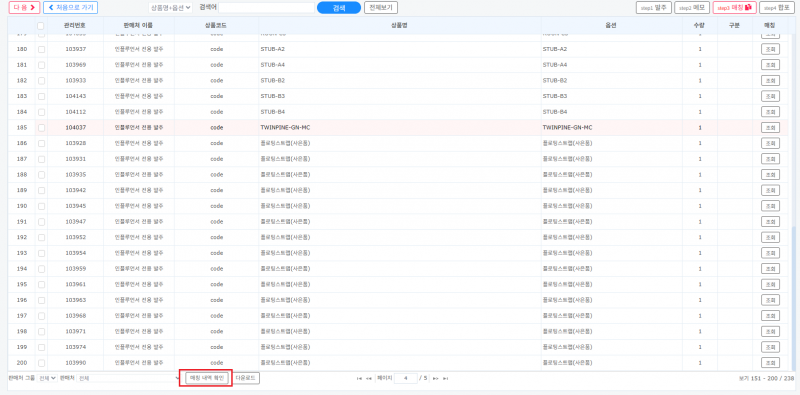Viewport: 800px width, 395px height.
Task: Click 조회 button for row 190
Action: point(770,206)
